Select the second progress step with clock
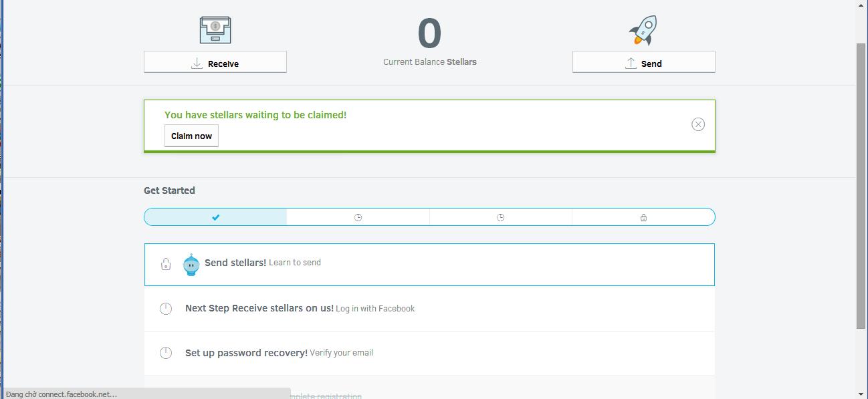Viewport: 868px width, 399px height. [358, 217]
